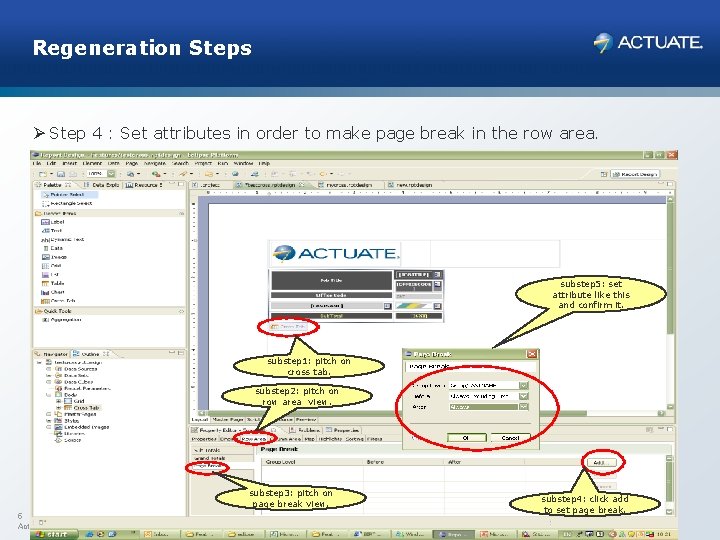This screenshot has height=540, width=720.
Task: Click the Group Level column header
Action: (312, 462)
